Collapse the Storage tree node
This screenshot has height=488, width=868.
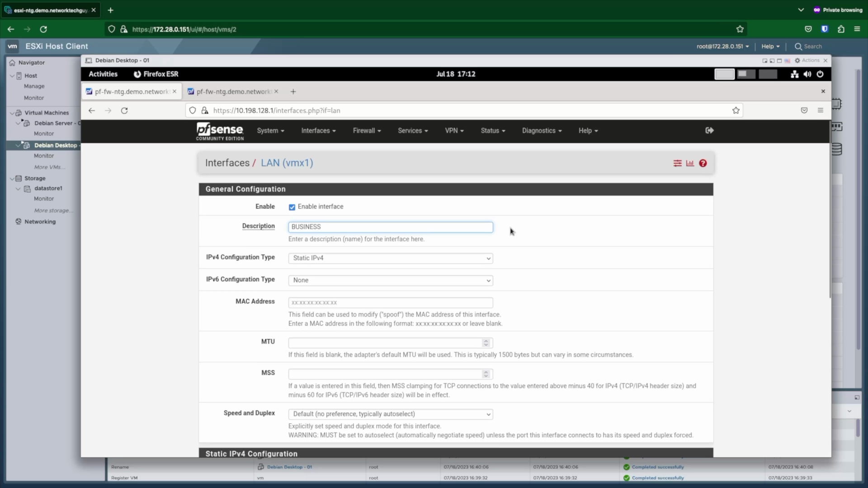(12, 178)
